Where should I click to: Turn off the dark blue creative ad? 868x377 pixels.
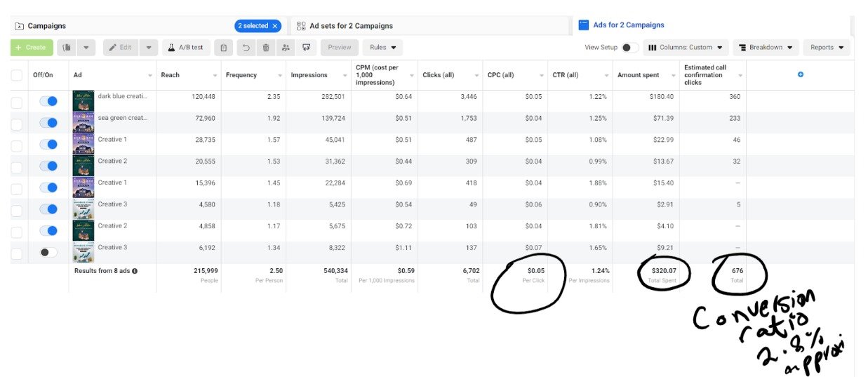48,101
